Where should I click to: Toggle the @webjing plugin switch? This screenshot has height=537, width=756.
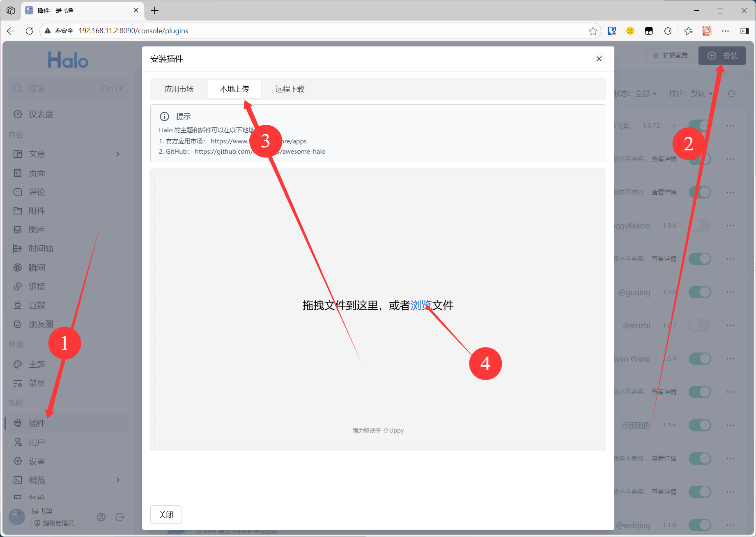pos(700,525)
